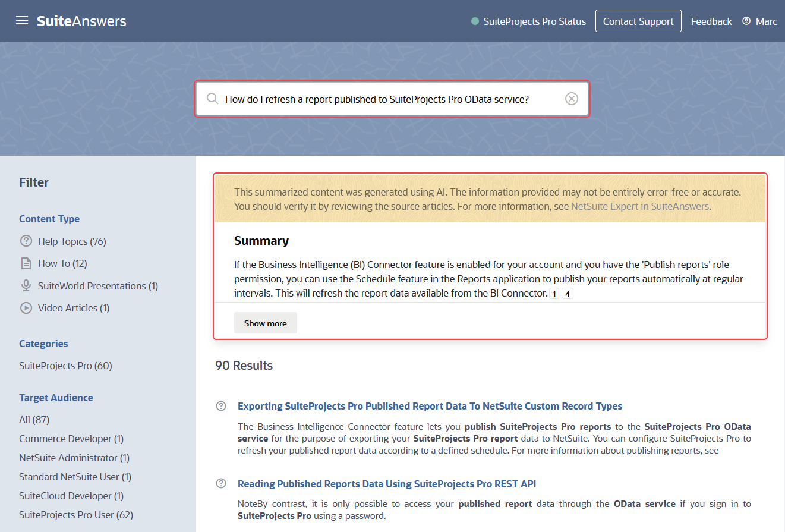The width and height of the screenshot is (785, 532).
Task: Filter by SuiteWorld Presentations (1)
Action: click(x=98, y=286)
